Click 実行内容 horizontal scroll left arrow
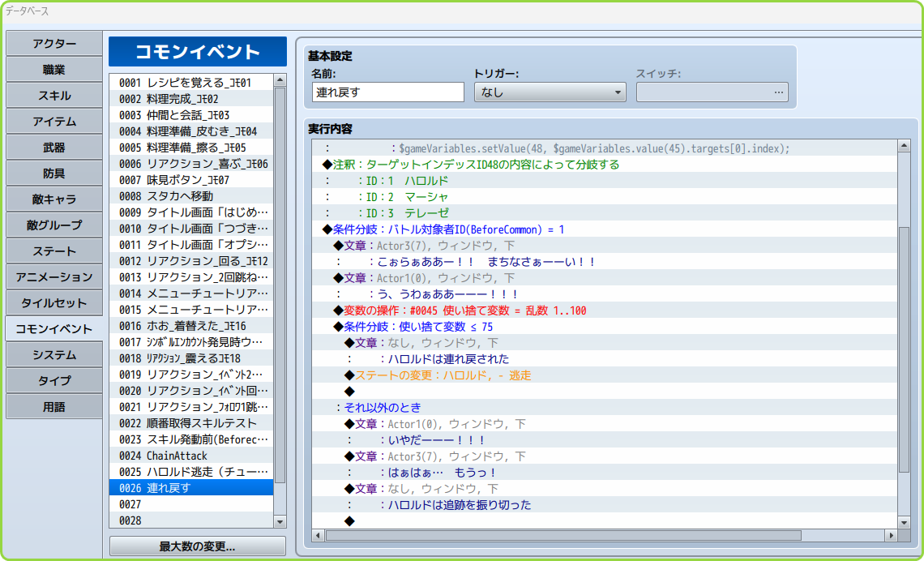The image size is (924, 561). coord(319,536)
